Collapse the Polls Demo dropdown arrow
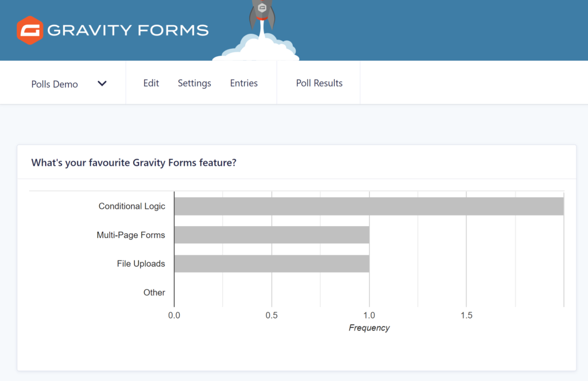Viewport: 588px width, 381px height. (102, 83)
